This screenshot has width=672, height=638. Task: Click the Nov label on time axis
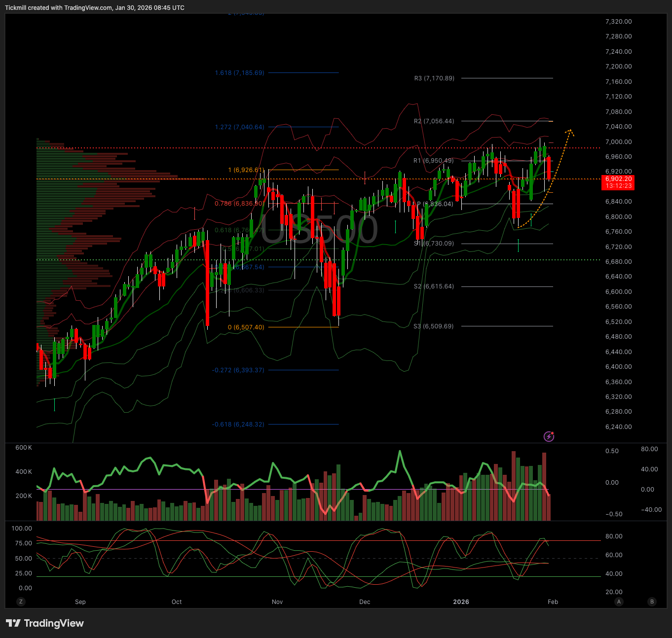coord(277,602)
